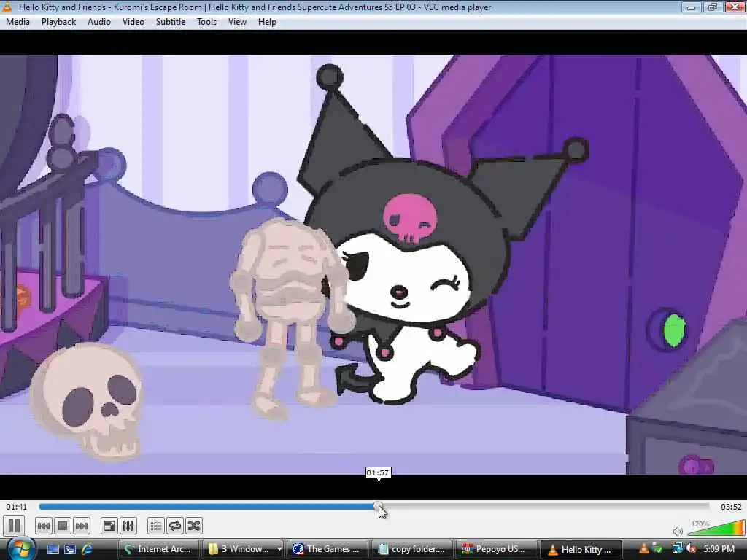
Task: Toggle random shuffle playback
Action: tap(194, 526)
